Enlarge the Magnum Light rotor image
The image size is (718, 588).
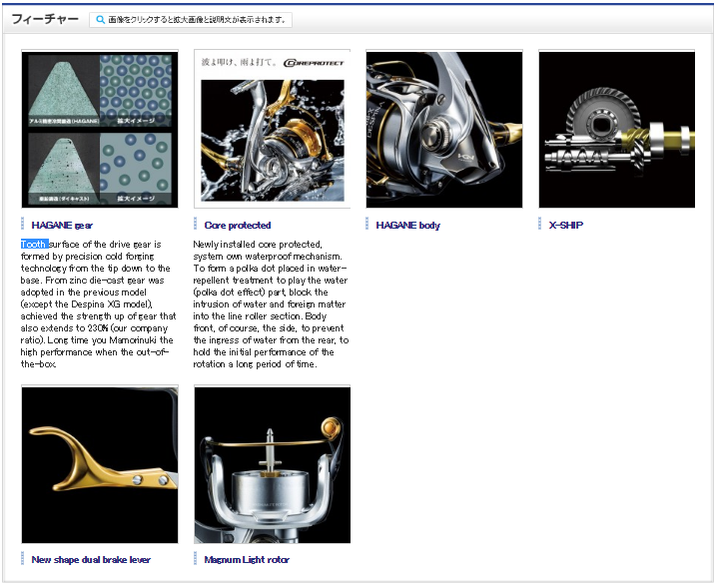click(x=272, y=465)
